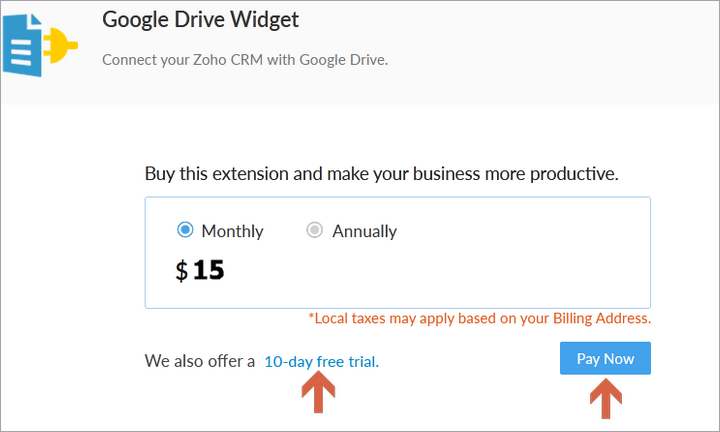Click the blue document icon of the widget logo
720x432 pixels.
(x=22, y=45)
